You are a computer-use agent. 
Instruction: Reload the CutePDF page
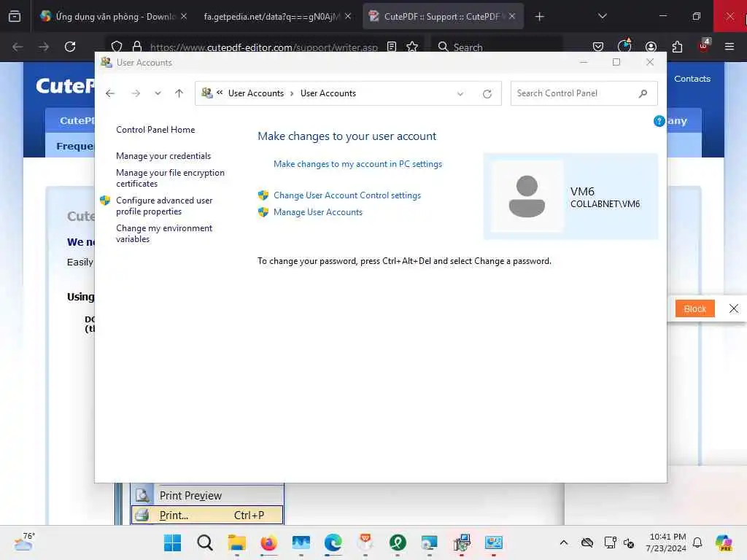(x=70, y=47)
